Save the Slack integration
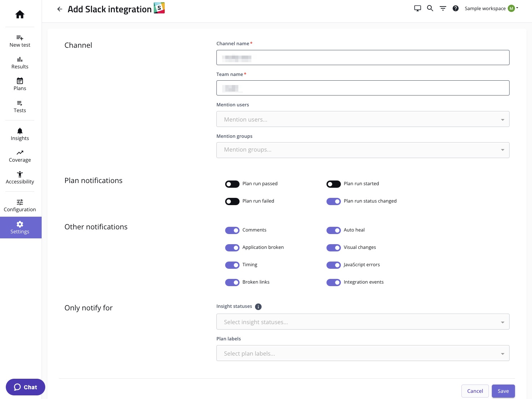 [x=503, y=391]
